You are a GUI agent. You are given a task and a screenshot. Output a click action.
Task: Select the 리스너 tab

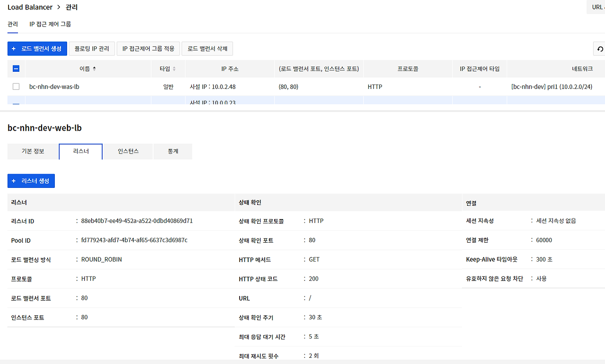point(80,152)
